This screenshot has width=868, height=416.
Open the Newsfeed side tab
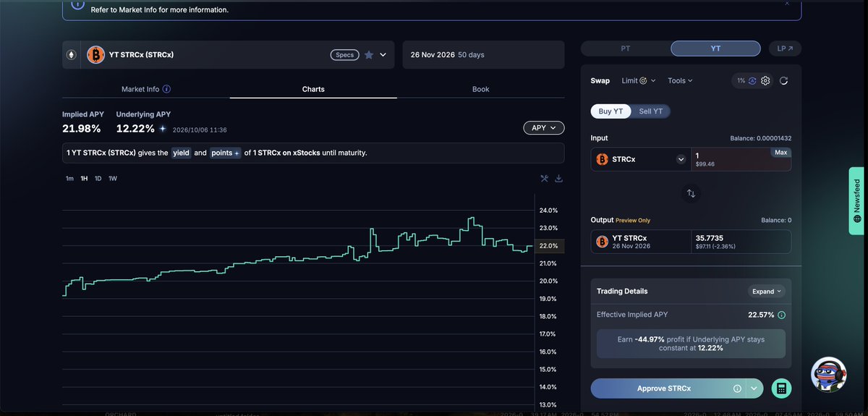tap(857, 201)
